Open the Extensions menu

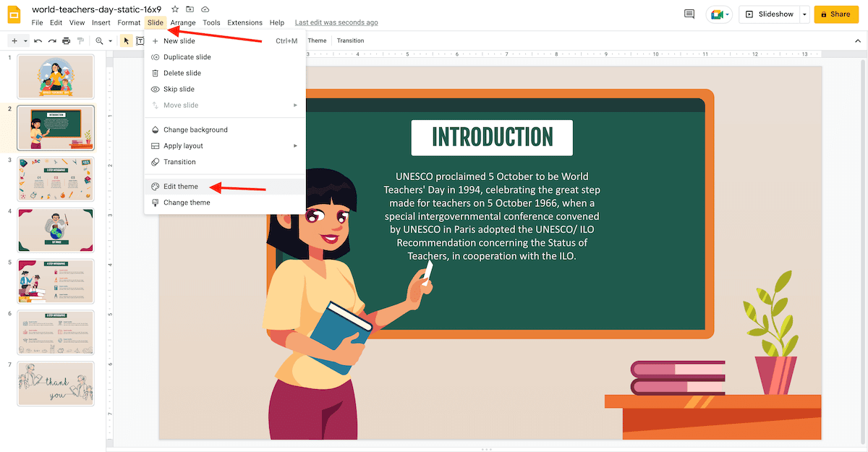pos(244,22)
